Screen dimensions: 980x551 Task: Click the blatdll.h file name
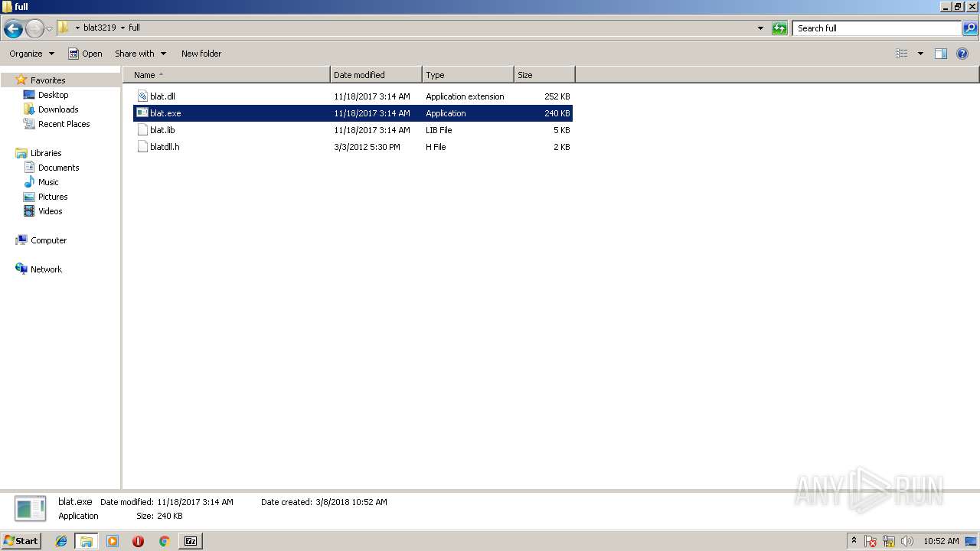165,147
